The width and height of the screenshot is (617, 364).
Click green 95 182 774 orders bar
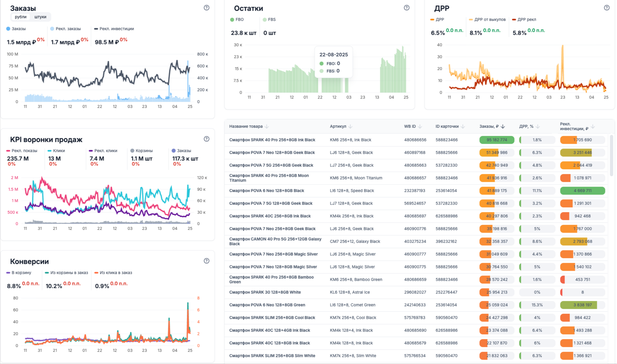[497, 140]
